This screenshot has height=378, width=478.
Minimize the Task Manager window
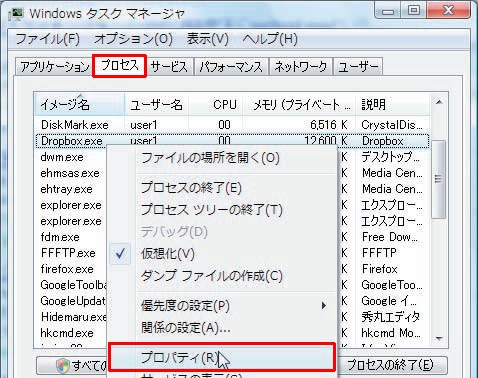click(388, 11)
